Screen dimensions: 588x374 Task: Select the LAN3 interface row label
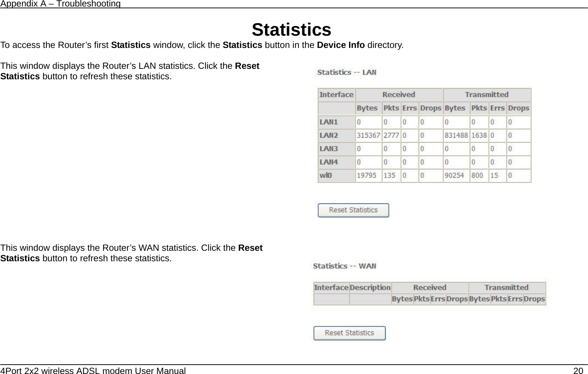coord(328,149)
